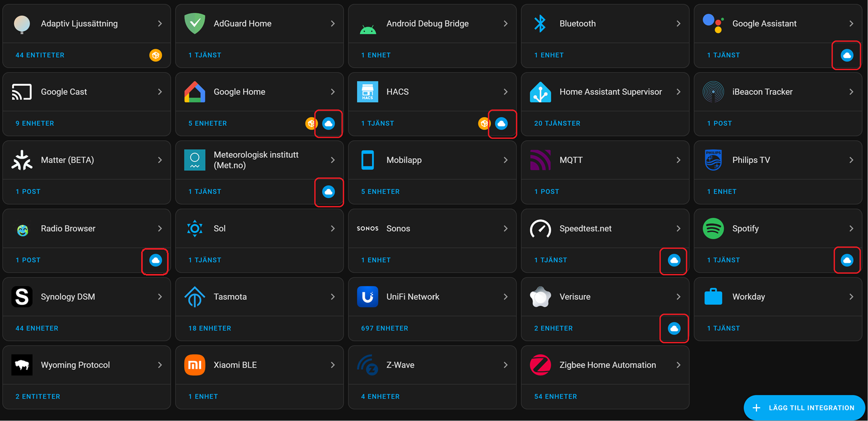Open Philips TV chevron arrow
This screenshot has height=421, width=868.
tap(851, 160)
